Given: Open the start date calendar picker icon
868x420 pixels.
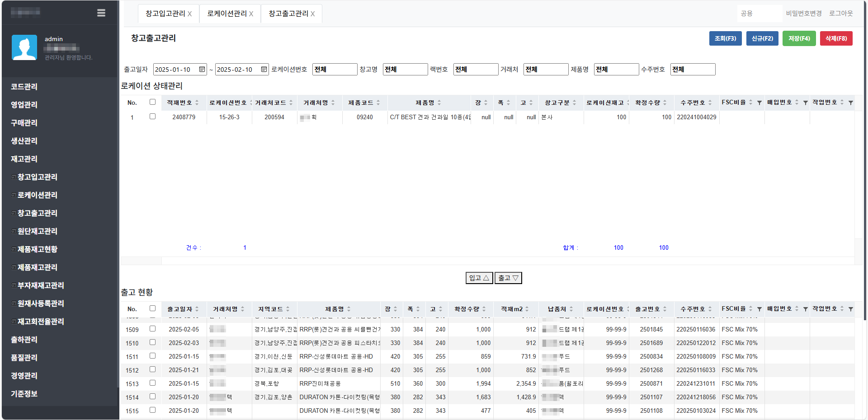Looking at the screenshot, I should click(202, 69).
